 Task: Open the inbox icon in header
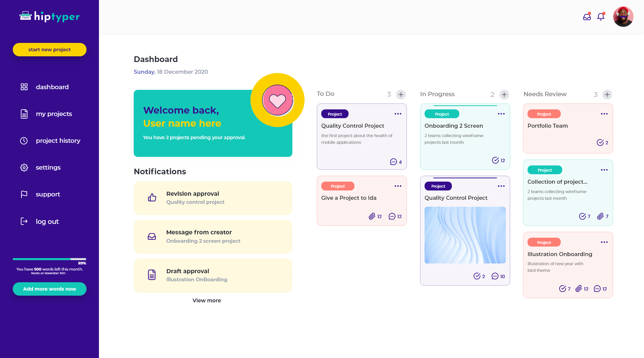(x=587, y=16)
